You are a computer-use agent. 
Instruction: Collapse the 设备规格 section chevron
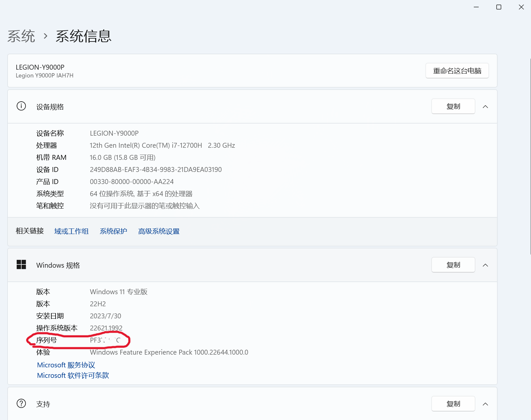486,107
